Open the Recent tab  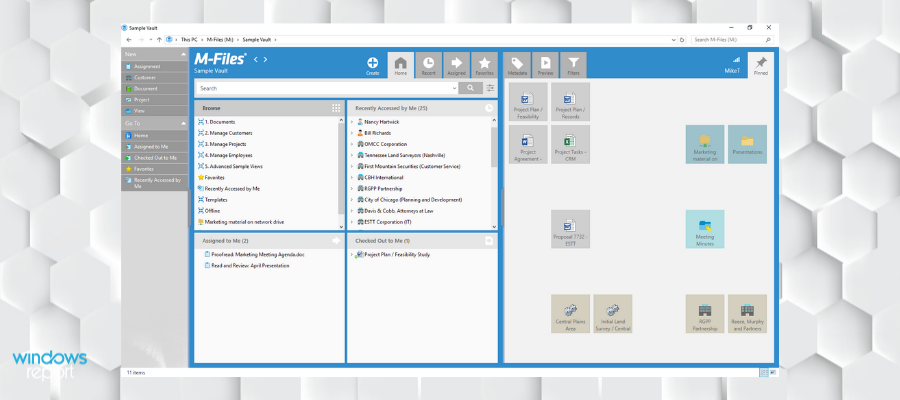pos(428,65)
